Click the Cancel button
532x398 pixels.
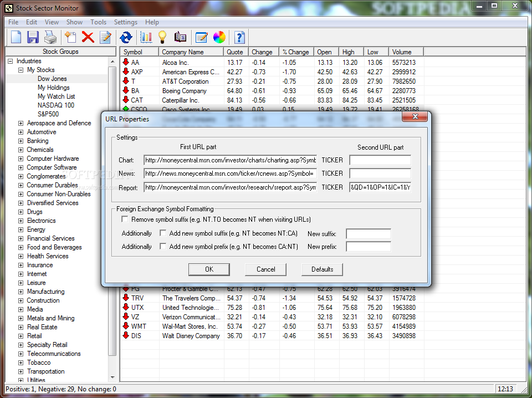[x=265, y=269]
